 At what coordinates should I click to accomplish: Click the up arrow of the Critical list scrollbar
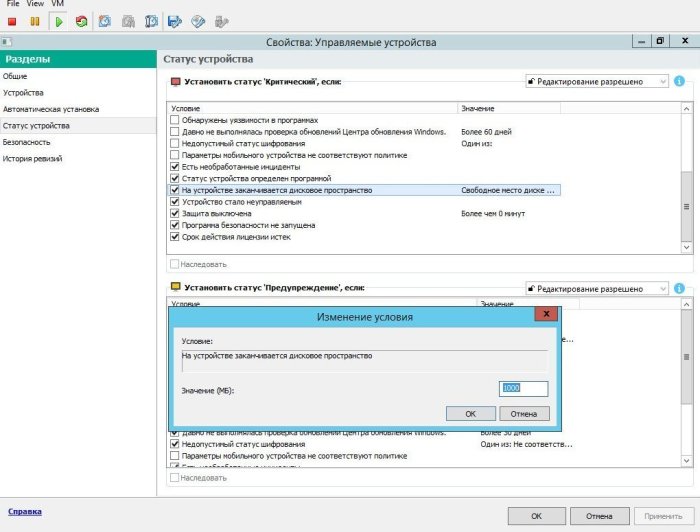tap(687, 108)
